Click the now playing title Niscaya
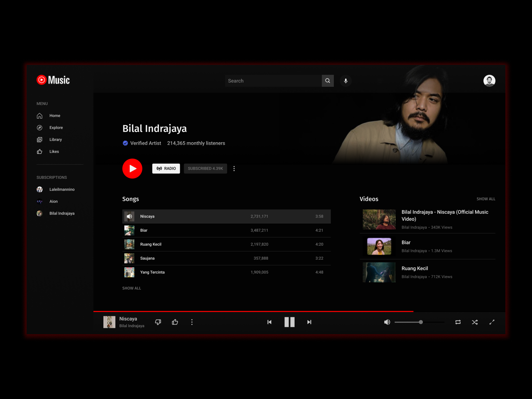Screen dimensions: 532x399 tap(128, 319)
